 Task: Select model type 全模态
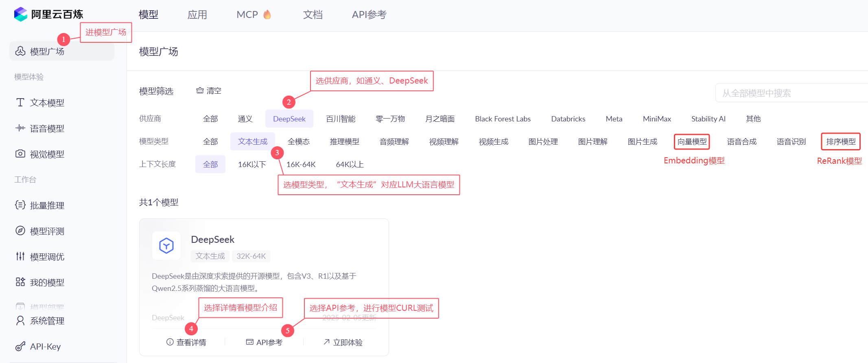299,141
